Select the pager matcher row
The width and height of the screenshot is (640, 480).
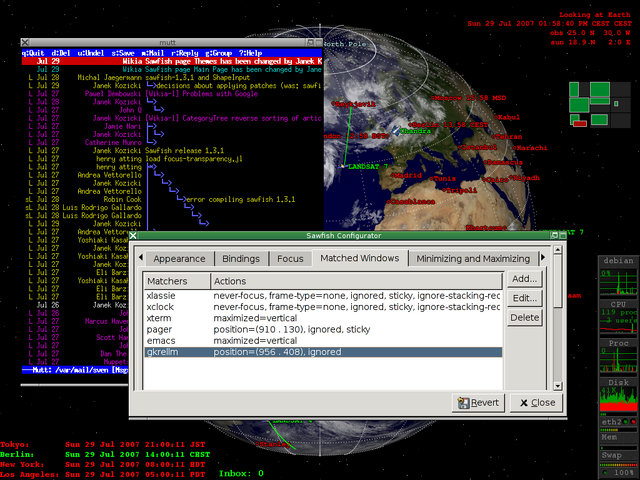(323, 329)
